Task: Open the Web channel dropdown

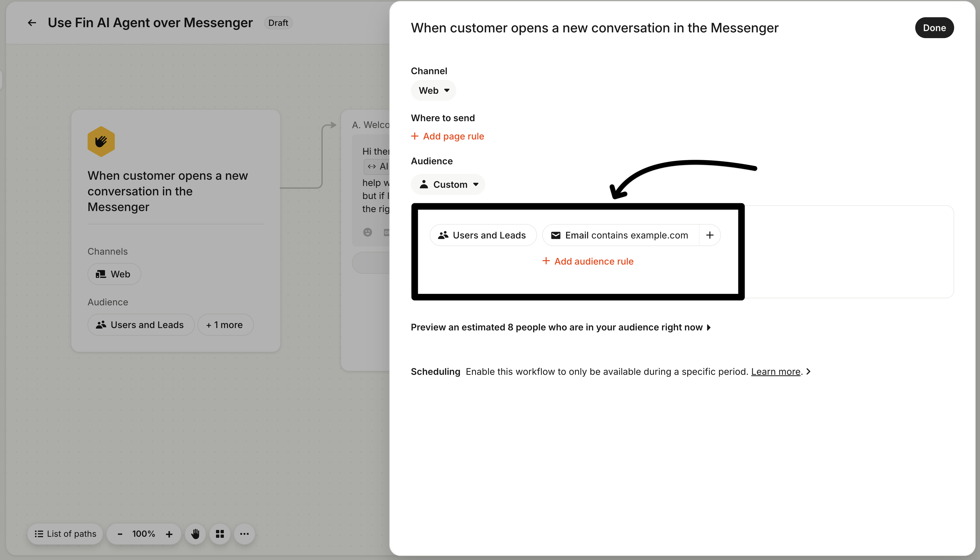Action: pos(434,90)
